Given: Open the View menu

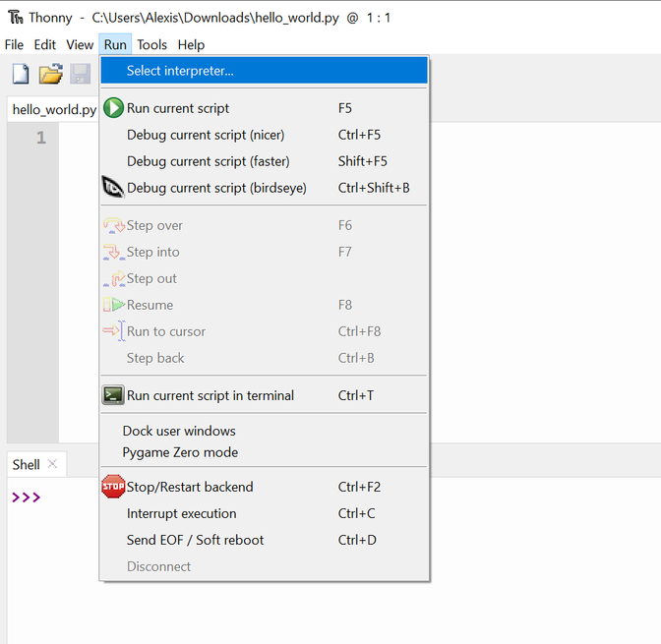Looking at the screenshot, I should (80, 44).
